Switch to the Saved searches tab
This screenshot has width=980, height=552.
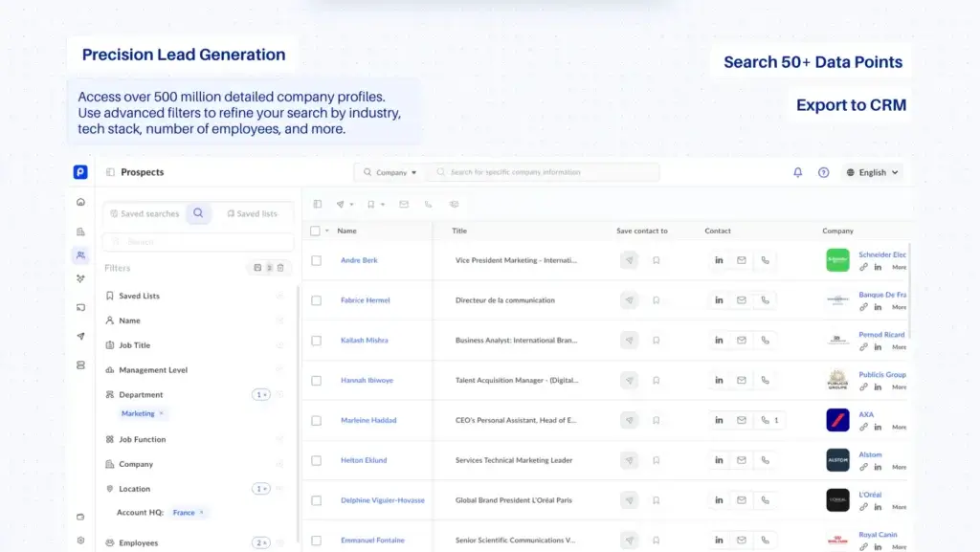click(x=144, y=214)
